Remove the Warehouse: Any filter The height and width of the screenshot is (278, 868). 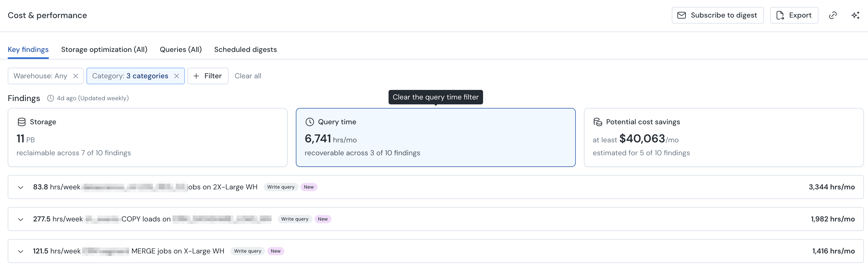75,76
